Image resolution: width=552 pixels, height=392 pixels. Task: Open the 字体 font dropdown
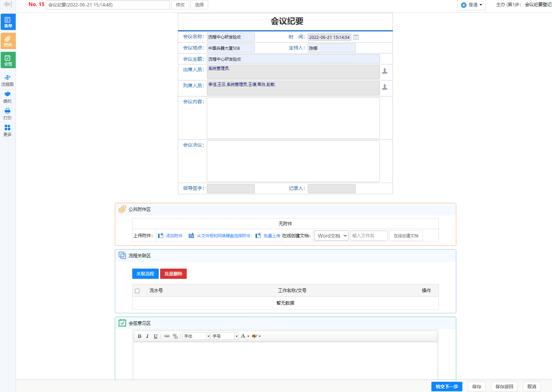[196, 336]
